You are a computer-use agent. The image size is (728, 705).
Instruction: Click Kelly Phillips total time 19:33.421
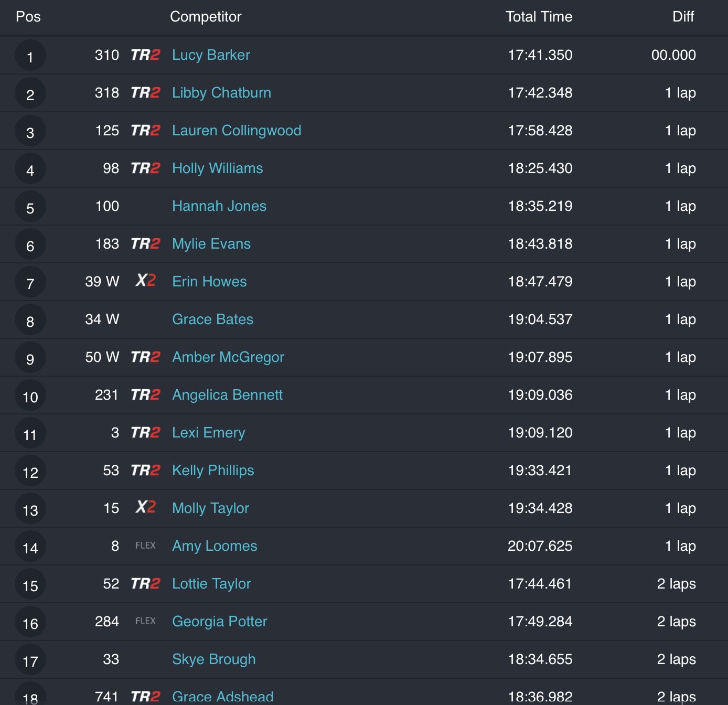[x=540, y=471]
